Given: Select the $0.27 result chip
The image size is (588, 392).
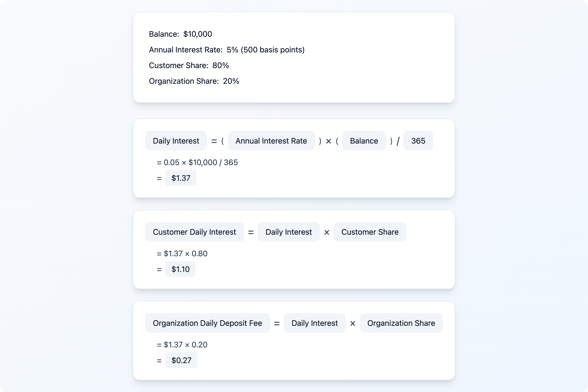Looking at the screenshot, I should click(x=181, y=360).
